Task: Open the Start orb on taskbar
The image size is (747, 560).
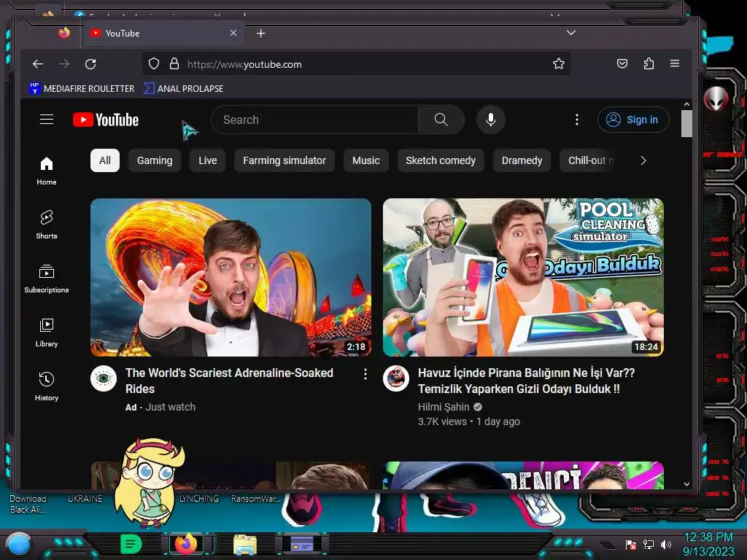Action: coord(18,545)
